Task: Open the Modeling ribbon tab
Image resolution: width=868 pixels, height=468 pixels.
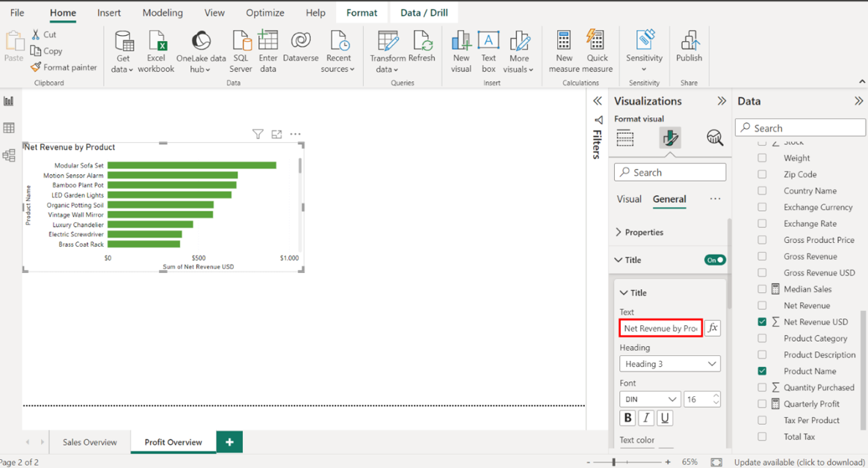Action: pyautogui.click(x=162, y=13)
